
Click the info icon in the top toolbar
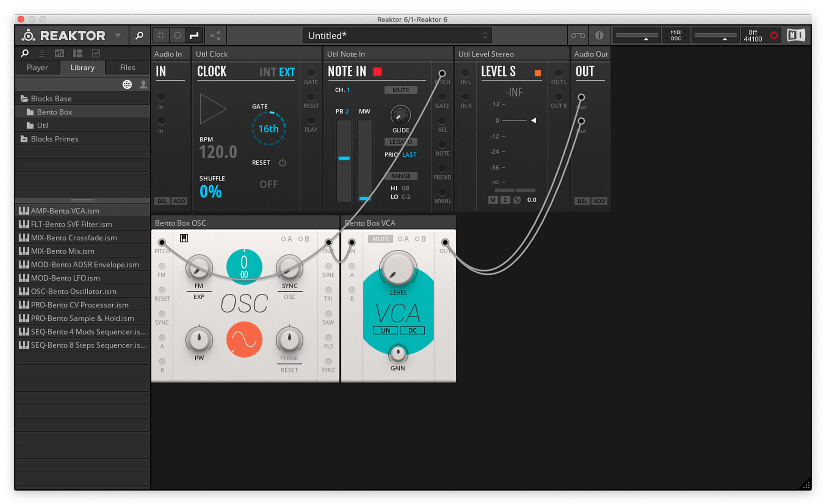599,35
